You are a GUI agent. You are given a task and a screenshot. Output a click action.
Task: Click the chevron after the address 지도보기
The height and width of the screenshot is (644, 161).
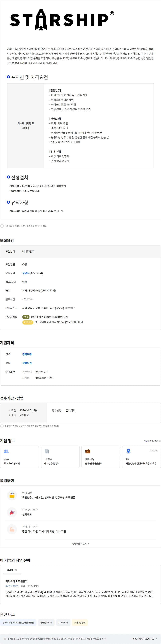(x=75, y=308)
